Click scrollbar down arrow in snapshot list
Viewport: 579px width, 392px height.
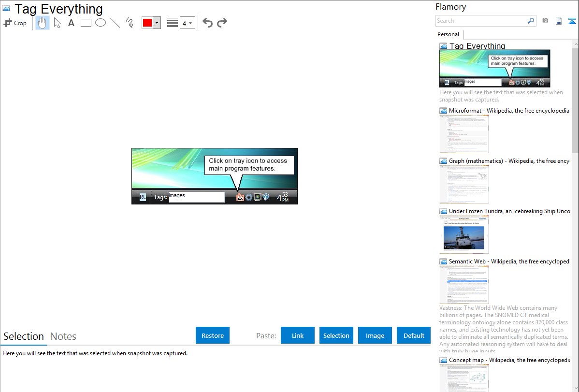(575, 388)
